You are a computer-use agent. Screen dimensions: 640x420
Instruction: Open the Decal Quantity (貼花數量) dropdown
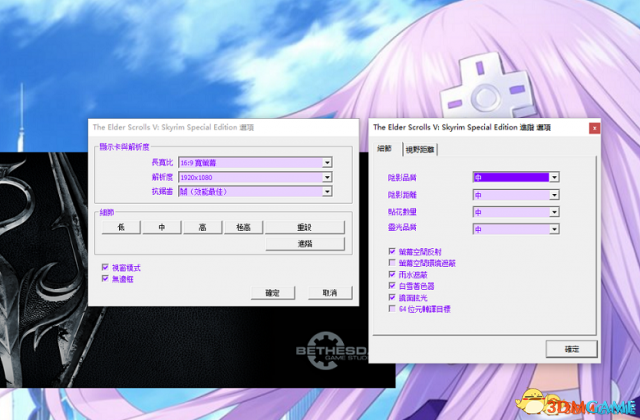point(516,212)
